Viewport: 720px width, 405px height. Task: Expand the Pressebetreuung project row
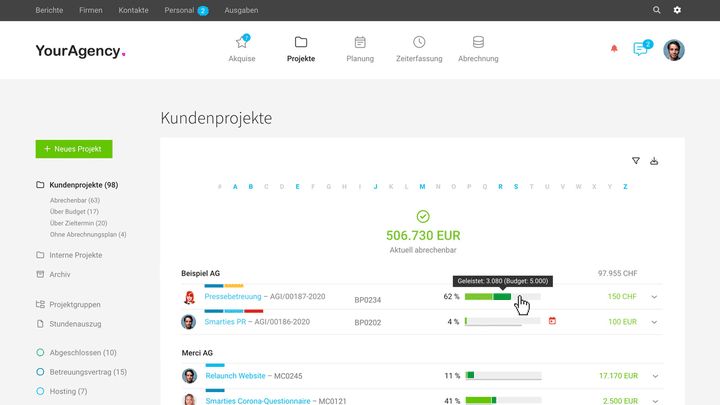point(655,297)
